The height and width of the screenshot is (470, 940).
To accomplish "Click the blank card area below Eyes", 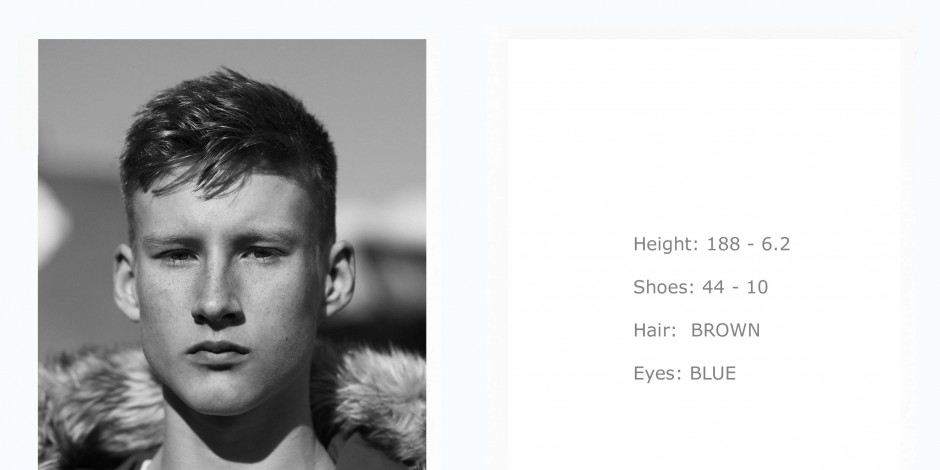I will [704, 430].
